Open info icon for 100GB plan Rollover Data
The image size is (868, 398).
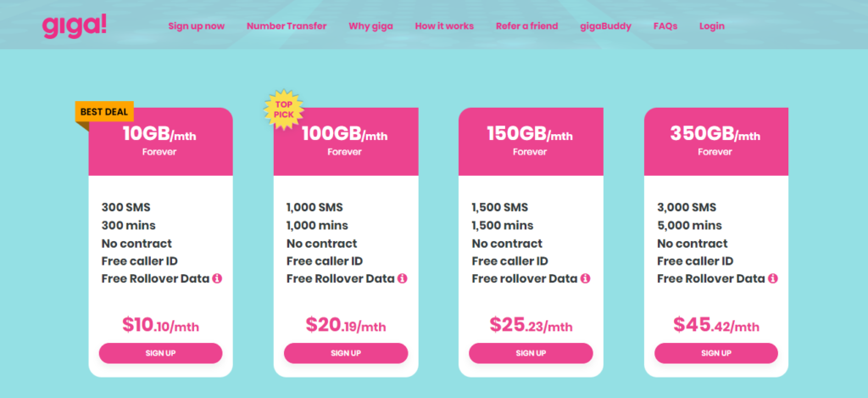click(403, 278)
